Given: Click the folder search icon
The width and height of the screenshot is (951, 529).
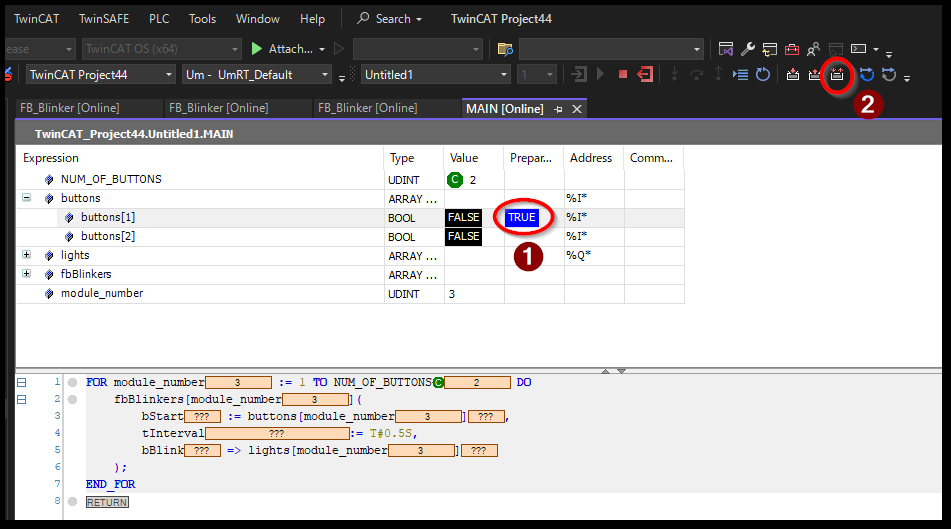Looking at the screenshot, I should [x=505, y=49].
